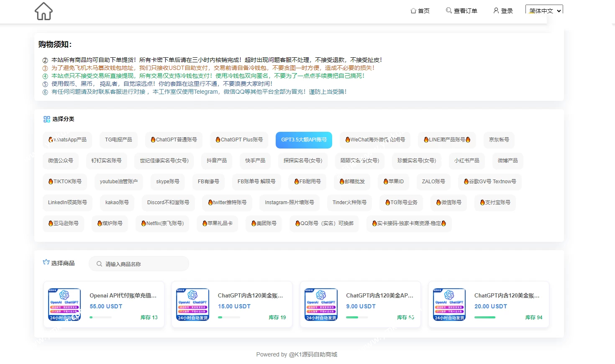
Task: Click the grid icon next to 选择分类 heading
Action: tap(46, 119)
